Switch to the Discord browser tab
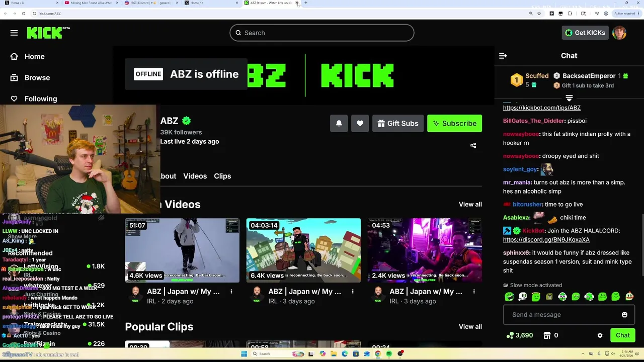Viewport: 644px width, 362px height. click(x=151, y=3)
